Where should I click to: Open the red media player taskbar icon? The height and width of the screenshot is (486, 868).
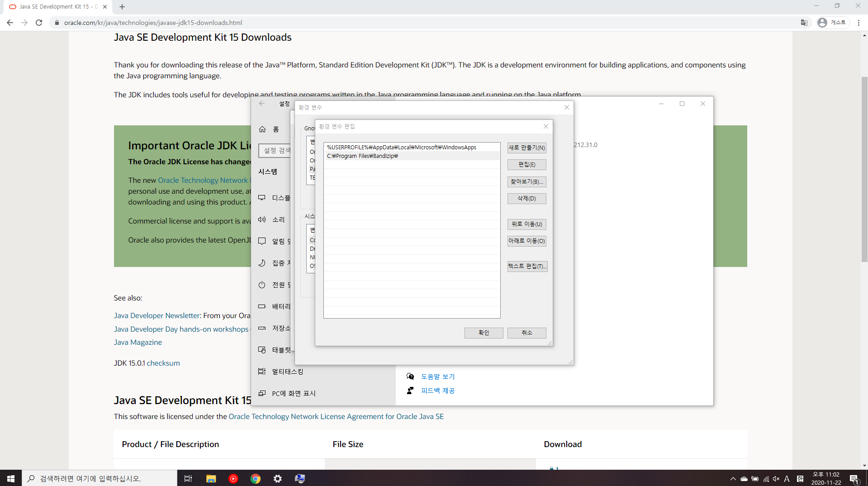233,478
